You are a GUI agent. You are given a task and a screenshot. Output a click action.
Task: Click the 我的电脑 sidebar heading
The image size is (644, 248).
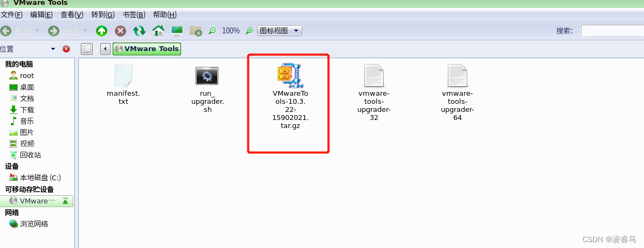pyautogui.click(x=19, y=64)
